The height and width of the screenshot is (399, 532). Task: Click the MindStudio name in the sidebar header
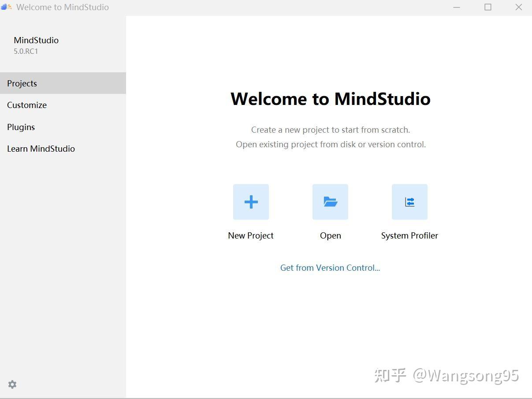click(x=36, y=40)
